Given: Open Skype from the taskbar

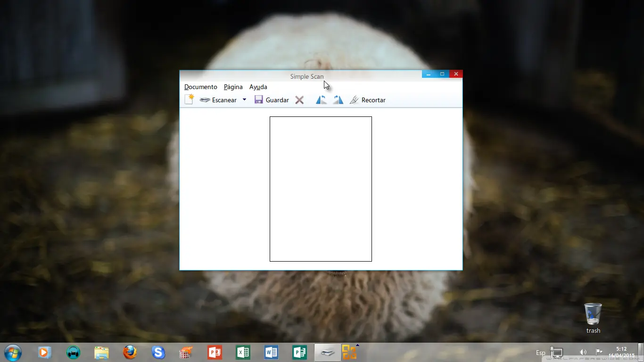Looking at the screenshot, I should pyautogui.click(x=158, y=352).
